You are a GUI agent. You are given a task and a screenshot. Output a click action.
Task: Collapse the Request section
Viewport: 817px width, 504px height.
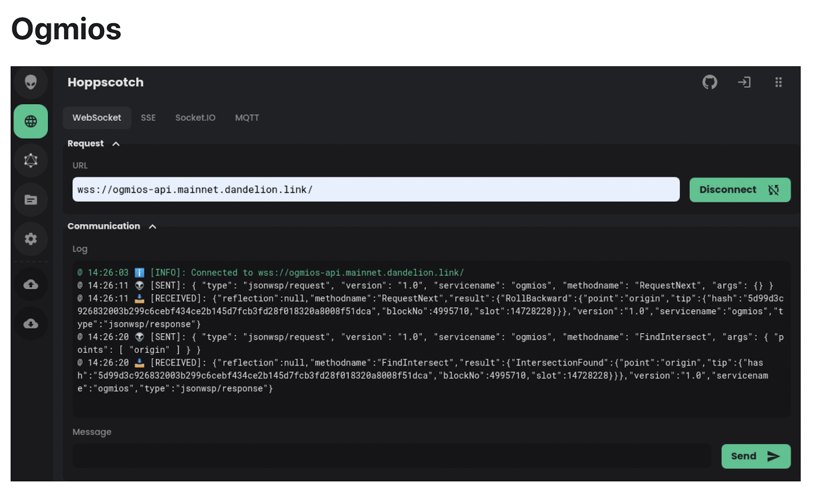click(93, 144)
